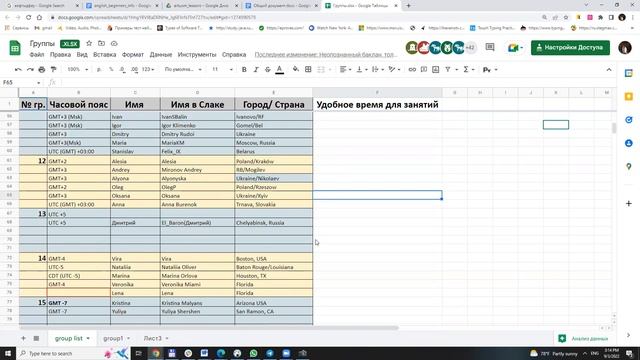Image resolution: width=640 pixels, height=360 pixels.
Task: Open comment history
Action: [490, 48]
